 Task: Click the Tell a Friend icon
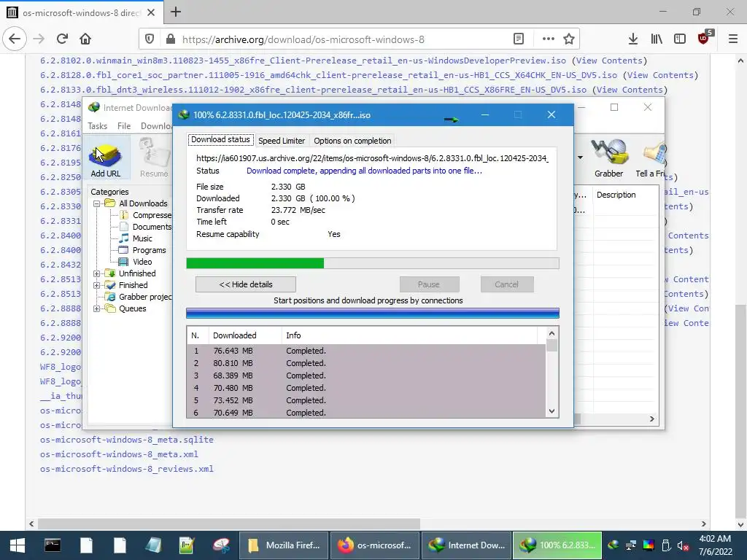tap(651, 157)
